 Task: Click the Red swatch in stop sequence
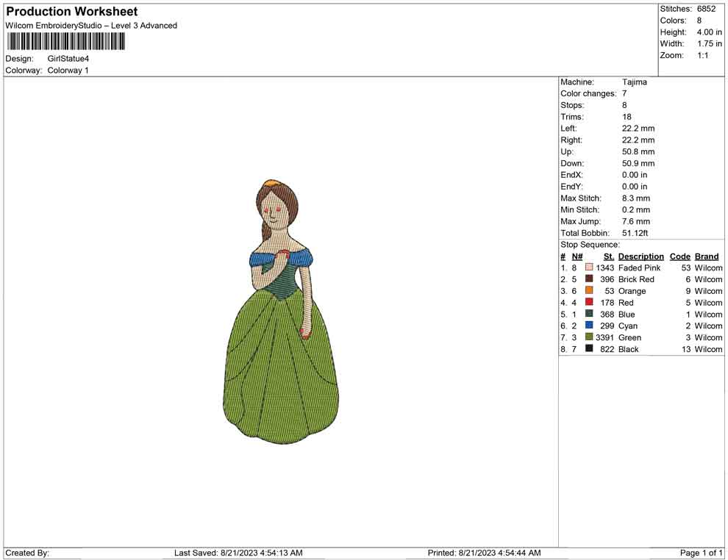click(x=589, y=303)
